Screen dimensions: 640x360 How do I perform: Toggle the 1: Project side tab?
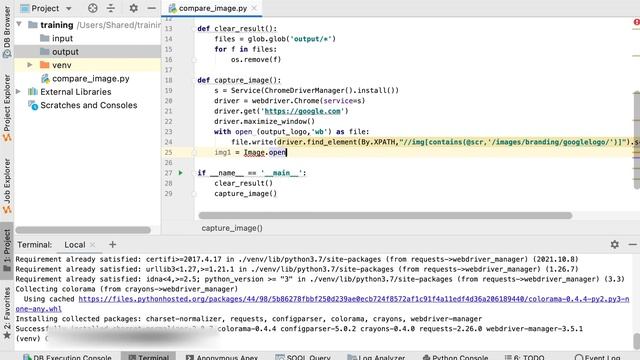pyautogui.click(x=7, y=251)
